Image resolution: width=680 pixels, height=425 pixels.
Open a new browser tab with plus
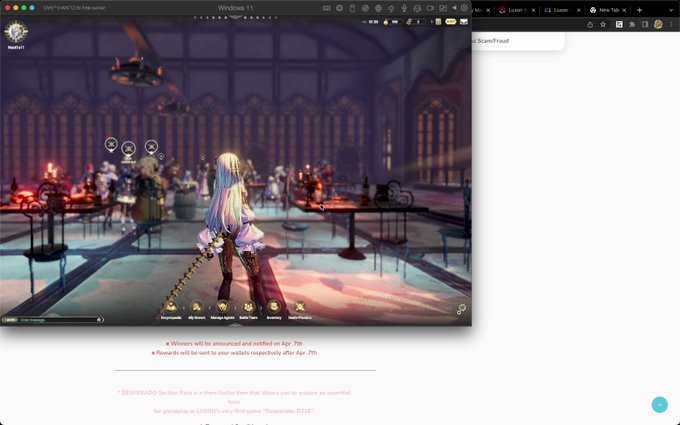(639, 10)
